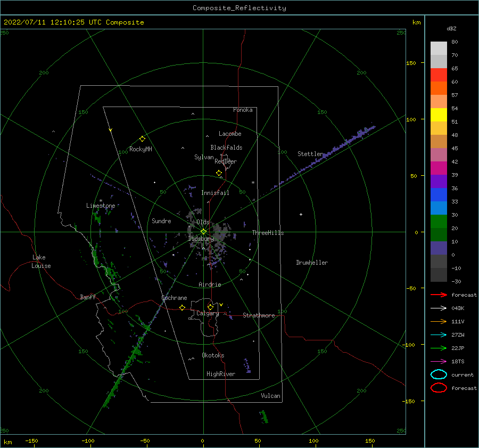Click the yellow diamond marker near Cochrane
This screenshot has width=479, height=448.
tap(183, 308)
